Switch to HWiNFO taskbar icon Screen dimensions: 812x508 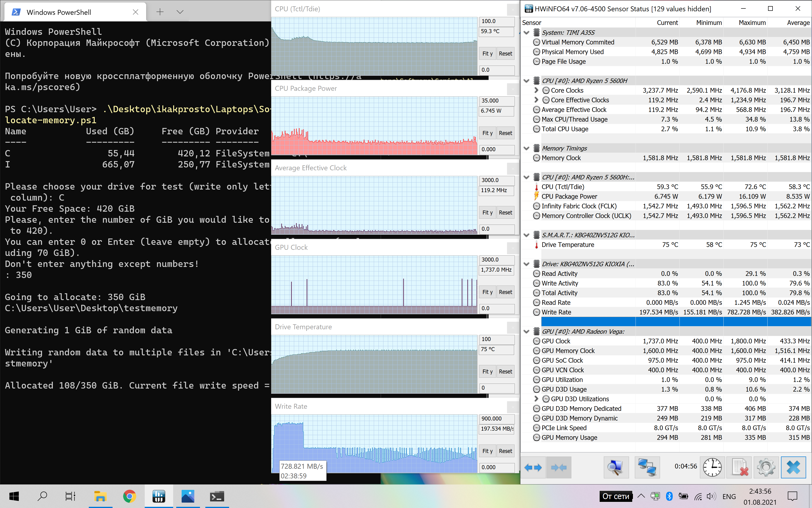(159, 496)
